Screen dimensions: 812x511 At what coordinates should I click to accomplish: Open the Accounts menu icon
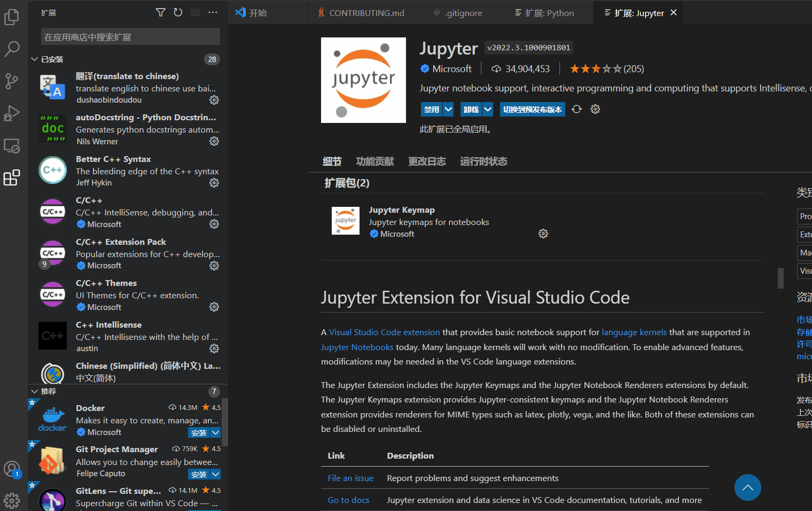point(12,469)
